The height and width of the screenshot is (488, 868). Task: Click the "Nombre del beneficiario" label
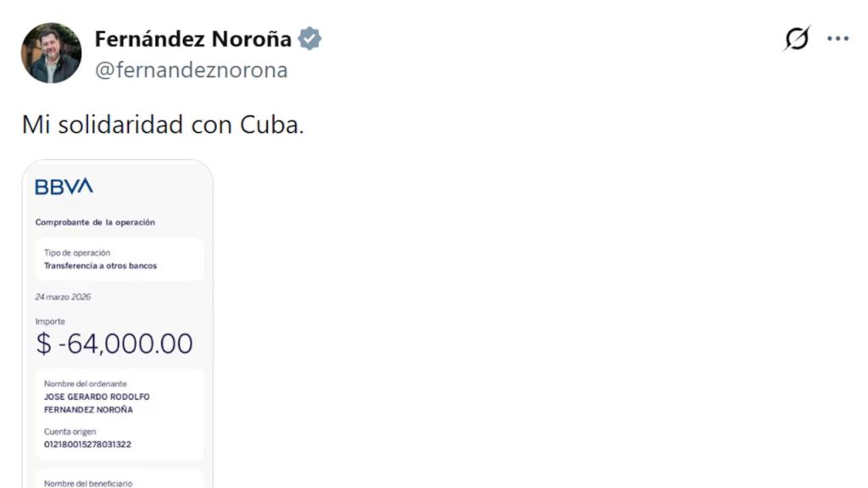[88, 483]
